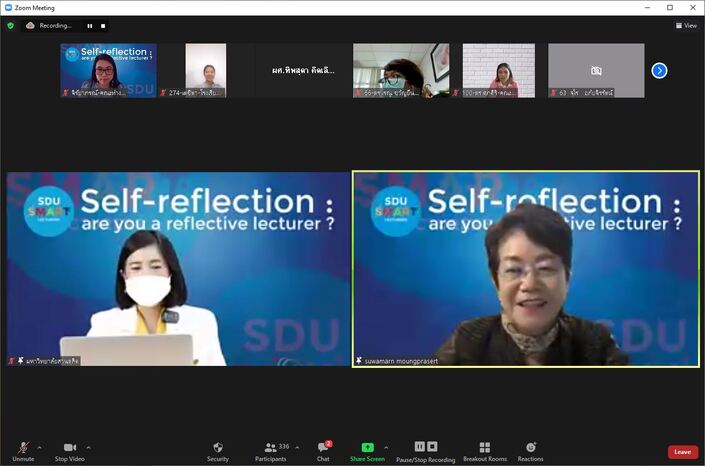Close the Zoom Meeting window
Viewport: 705px width, 466px height.
coord(693,8)
